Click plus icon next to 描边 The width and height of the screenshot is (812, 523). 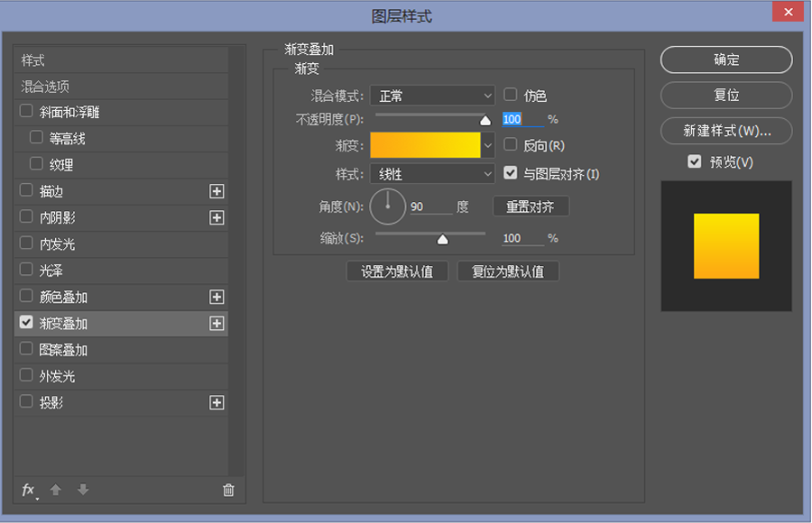click(217, 191)
